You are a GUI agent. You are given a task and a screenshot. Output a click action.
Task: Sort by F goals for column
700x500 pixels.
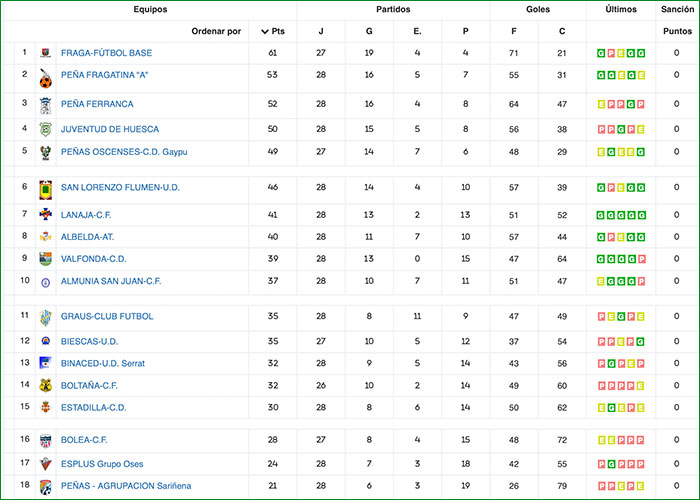514,31
